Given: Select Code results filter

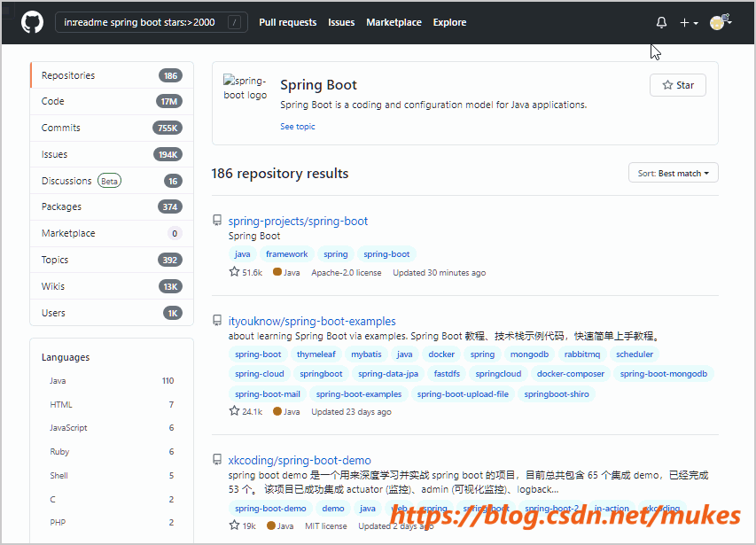Looking at the screenshot, I should point(112,101).
